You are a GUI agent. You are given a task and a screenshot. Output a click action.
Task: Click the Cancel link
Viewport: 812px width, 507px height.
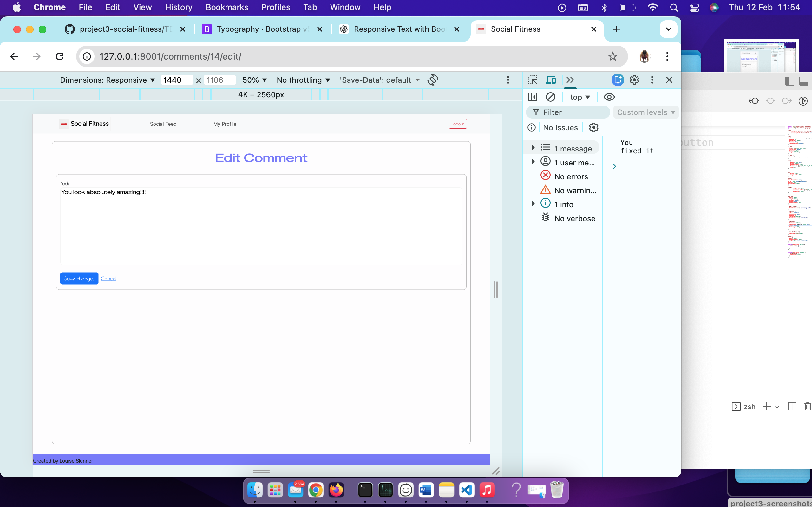pos(108,278)
